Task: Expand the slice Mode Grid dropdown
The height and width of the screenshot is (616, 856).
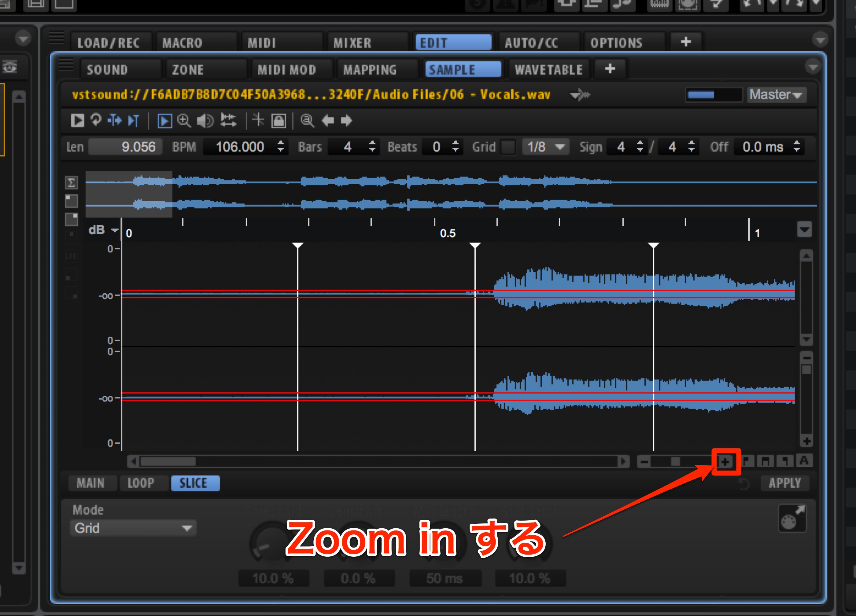Action: [133, 528]
